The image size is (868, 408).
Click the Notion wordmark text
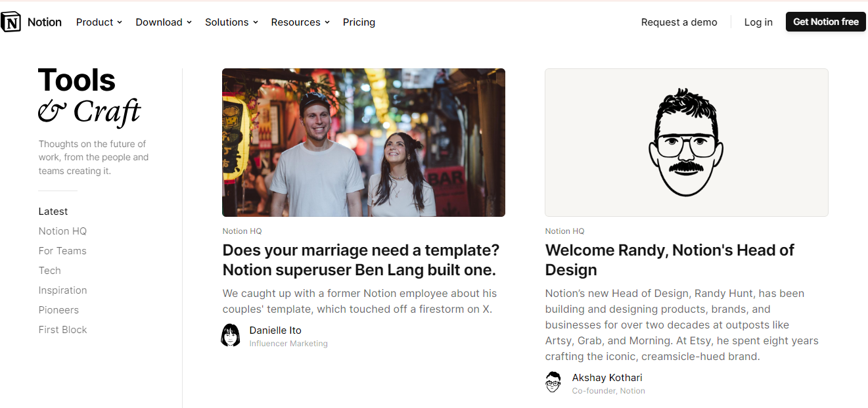(45, 22)
